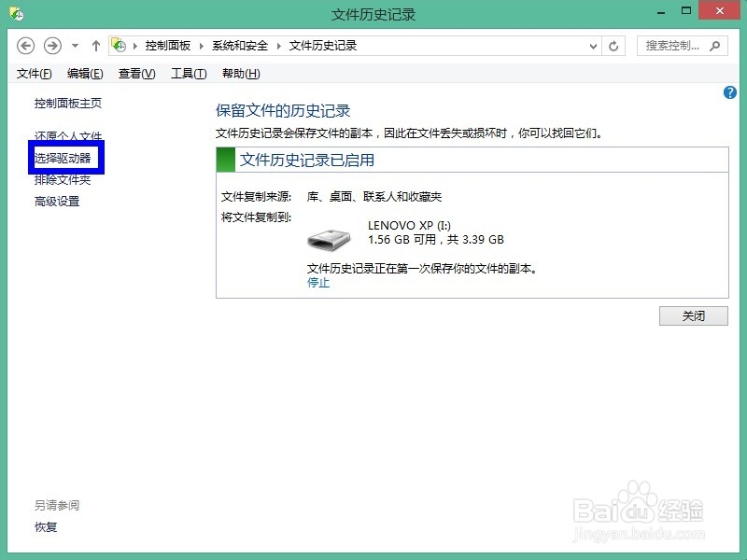747x560 pixels.
Task: Click the Control Panel icon in the breadcrumb
Action: tap(120, 44)
